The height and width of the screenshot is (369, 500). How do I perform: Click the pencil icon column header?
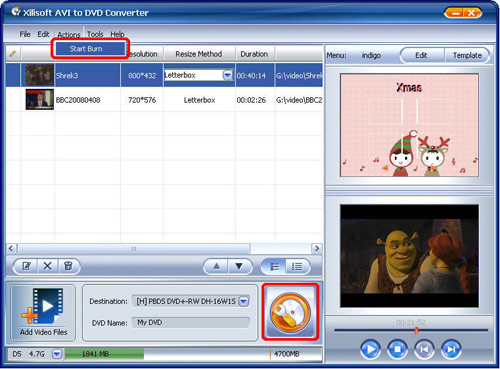point(13,54)
